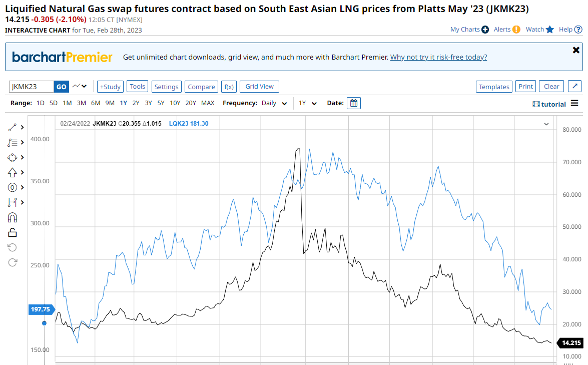588x365 pixels.
Task: Collapse the chart legend header chevron
Action: click(x=546, y=124)
